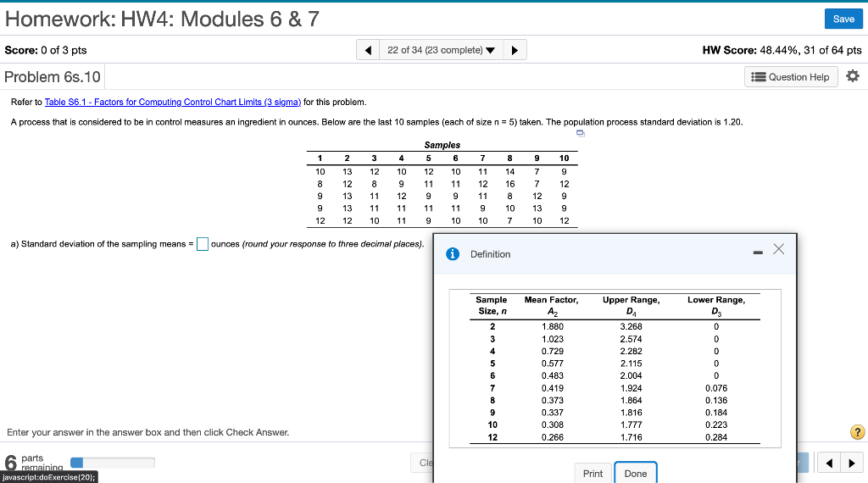Select sample column header 10
This screenshot has width=868, height=483.
pyautogui.click(x=564, y=158)
